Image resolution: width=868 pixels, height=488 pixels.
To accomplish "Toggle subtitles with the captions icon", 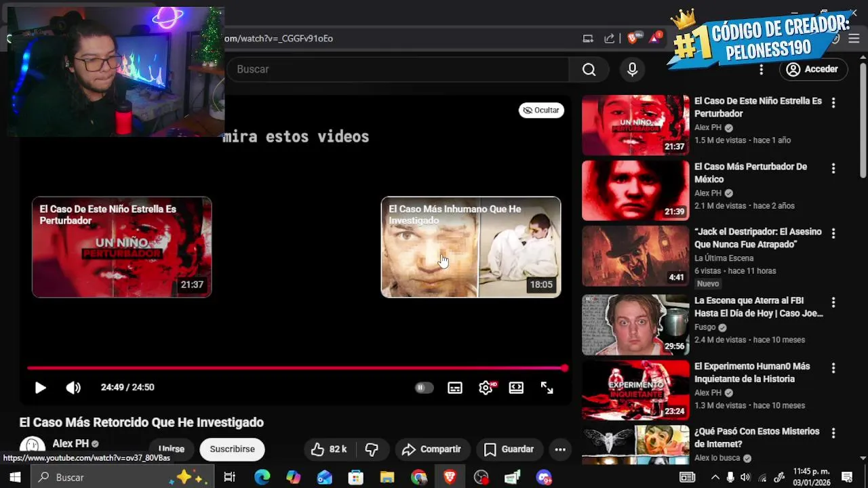I will click(455, 388).
